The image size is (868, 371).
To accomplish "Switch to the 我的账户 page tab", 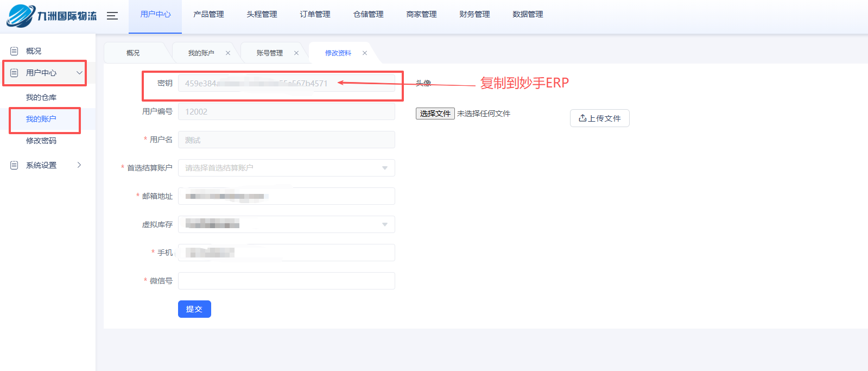I will point(201,53).
